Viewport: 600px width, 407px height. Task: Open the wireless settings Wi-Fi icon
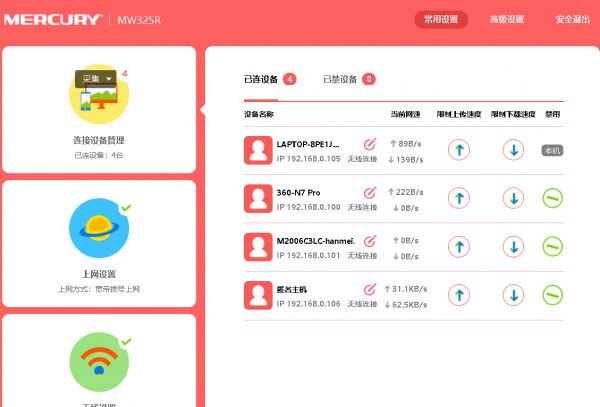click(x=99, y=362)
